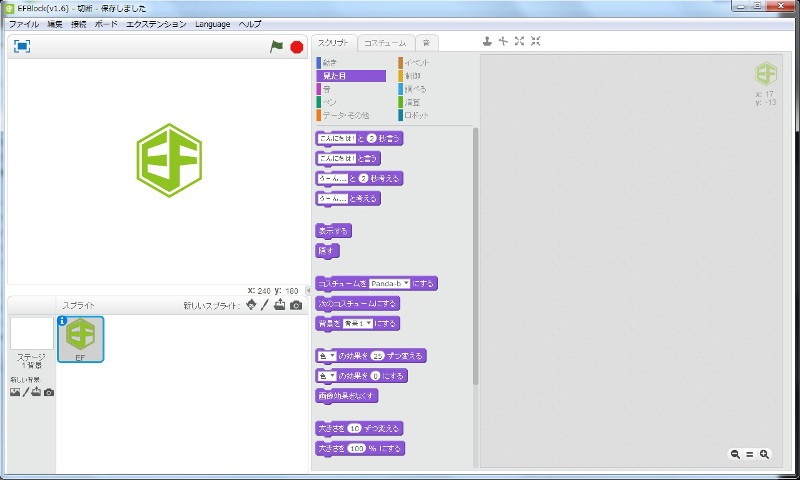Edit the size value 100 field
Screen dimensions: 800x480
(357, 448)
